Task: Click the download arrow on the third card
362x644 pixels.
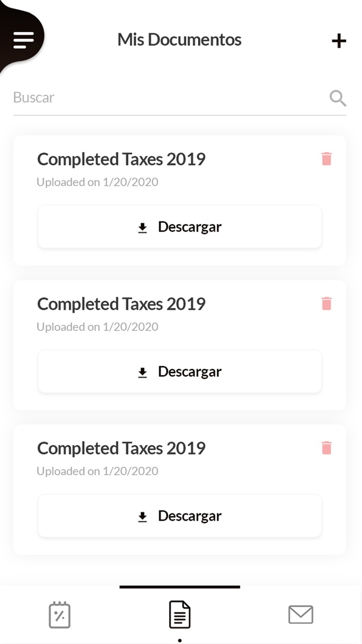Action: (142, 516)
